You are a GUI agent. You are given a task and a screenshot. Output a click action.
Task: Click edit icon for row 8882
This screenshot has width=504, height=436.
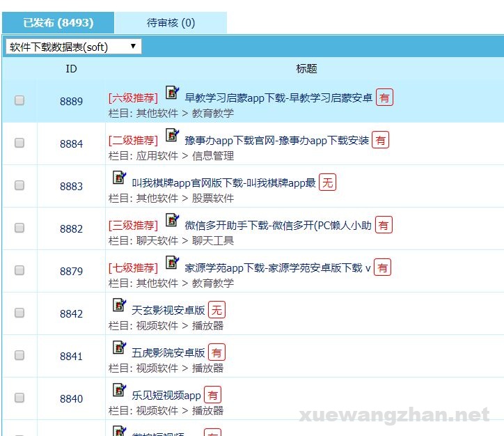pyautogui.click(x=172, y=219)
